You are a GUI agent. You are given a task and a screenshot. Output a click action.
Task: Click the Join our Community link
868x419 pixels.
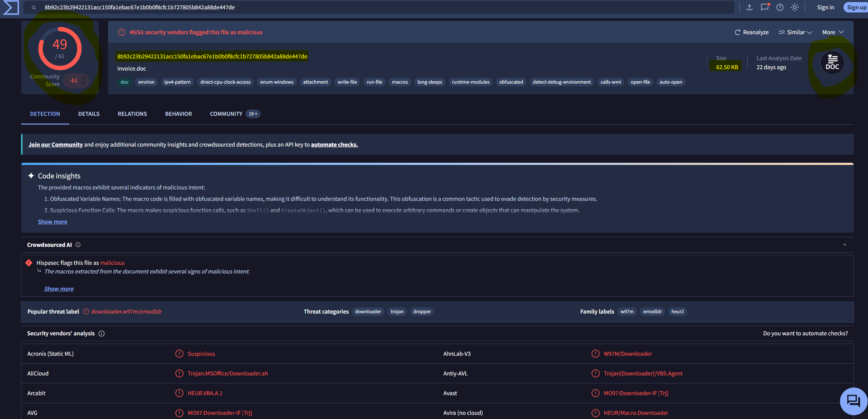[55, 145]
